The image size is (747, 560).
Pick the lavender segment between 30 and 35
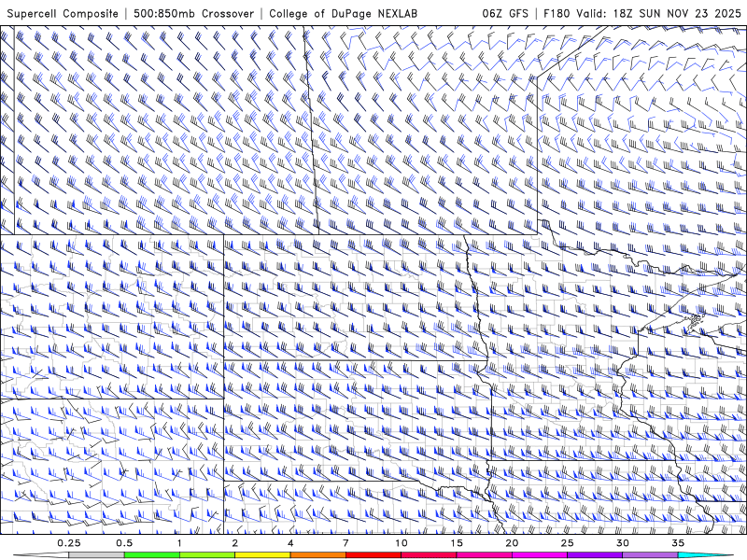650,555
